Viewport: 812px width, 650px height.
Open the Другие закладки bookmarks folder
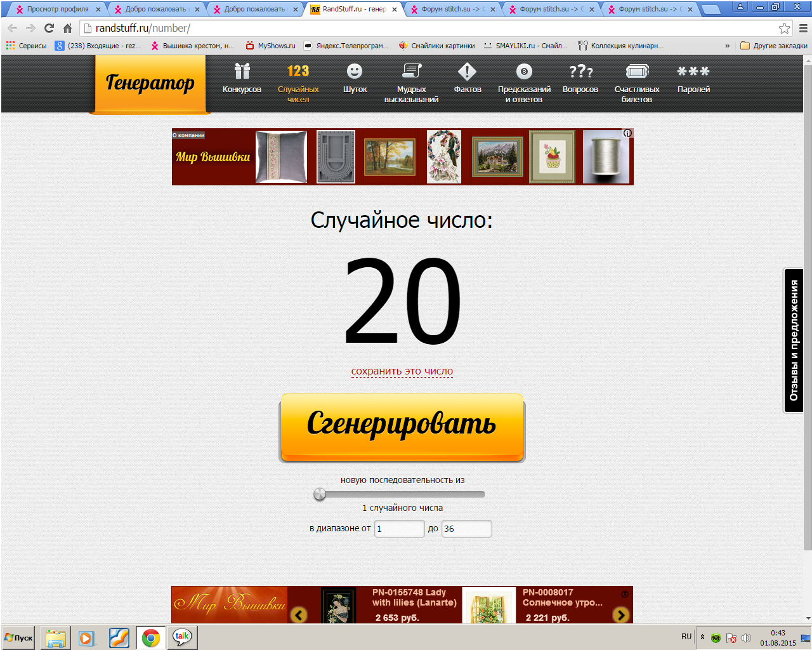[774, 46]
